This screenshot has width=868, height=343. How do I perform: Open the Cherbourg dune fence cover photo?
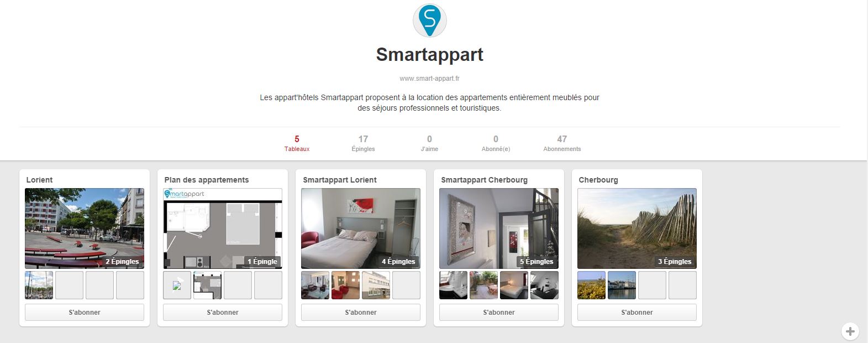coord(637,228)
